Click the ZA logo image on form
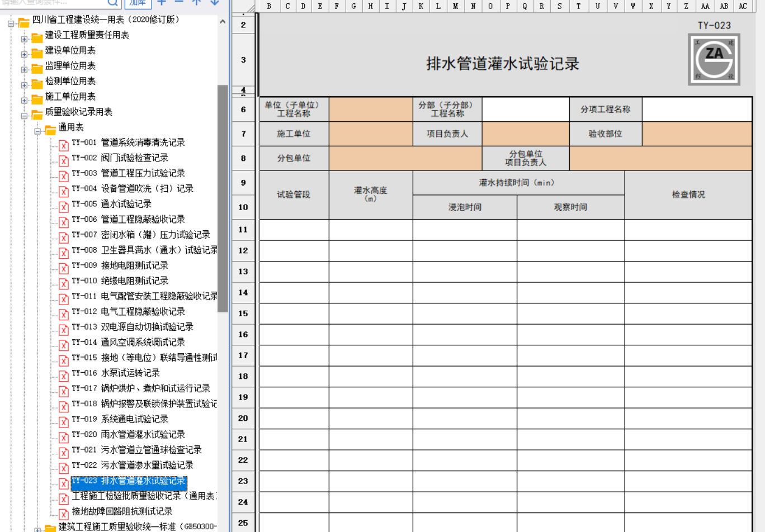The image size is (765, 532). [714, 59]
